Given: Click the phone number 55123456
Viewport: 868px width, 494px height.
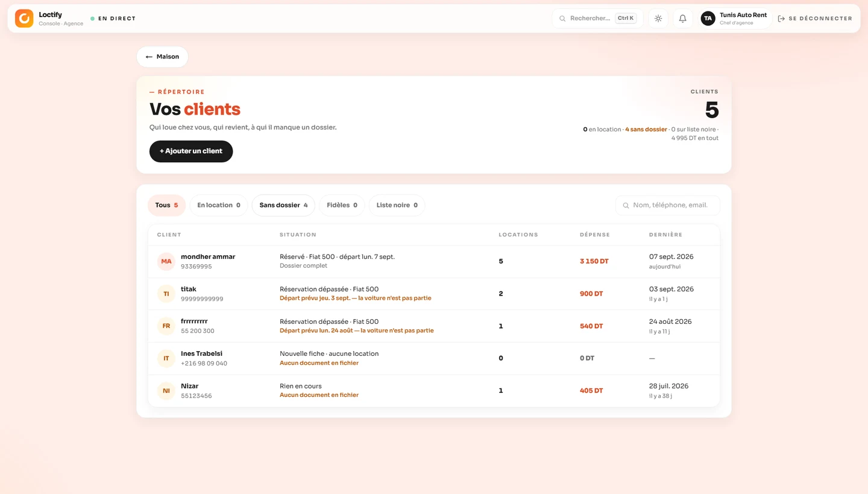Looking at the screenshot, I should pos(197,396).
